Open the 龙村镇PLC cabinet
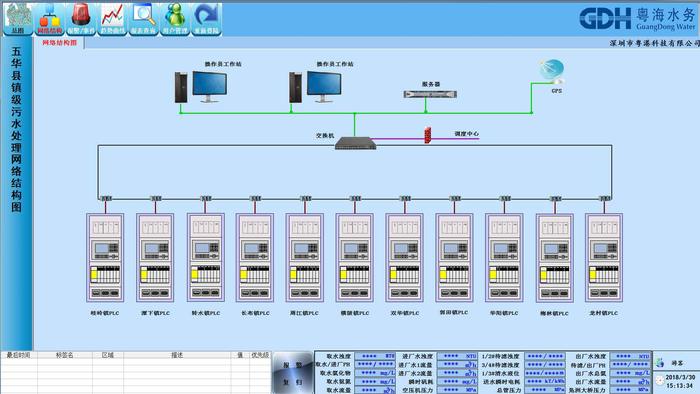The height and width of the screenshot is (394, 700). point(604,257)
